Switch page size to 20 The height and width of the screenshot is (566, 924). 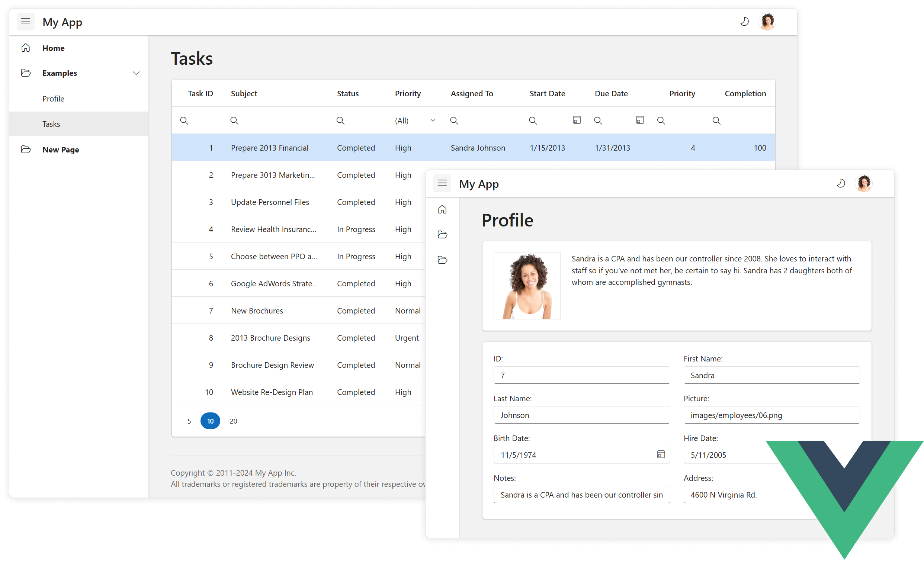pyautogui.click(x=233, y=421)
